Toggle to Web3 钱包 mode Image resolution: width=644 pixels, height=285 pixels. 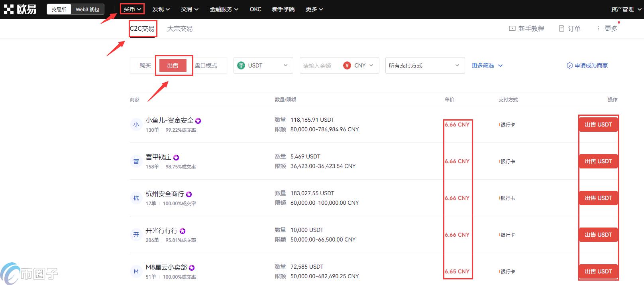click(x=87, y=9)
